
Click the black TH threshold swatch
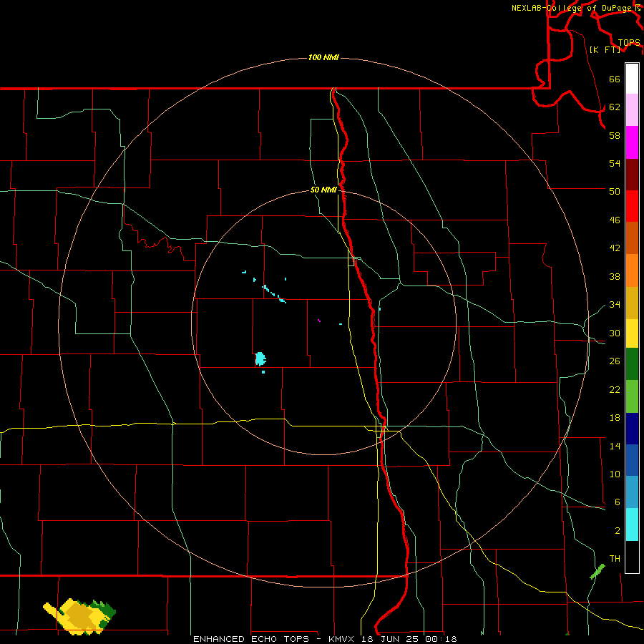tap(632, 557)
